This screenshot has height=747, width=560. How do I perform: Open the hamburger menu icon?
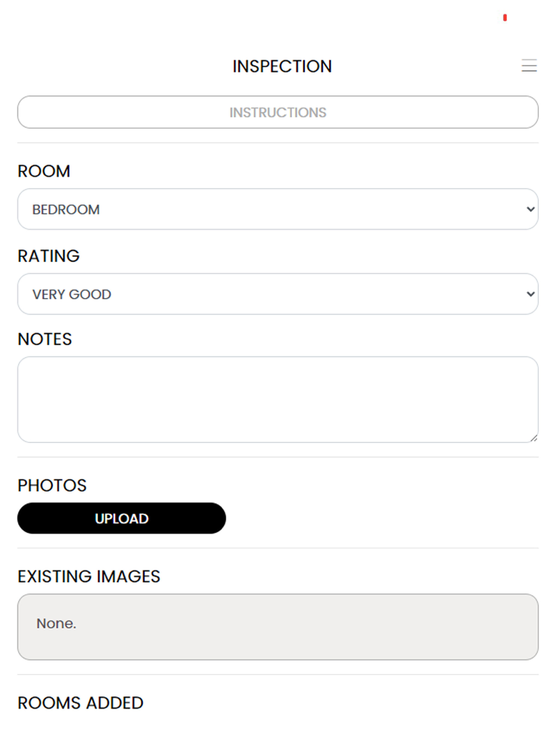pos(529,66)
